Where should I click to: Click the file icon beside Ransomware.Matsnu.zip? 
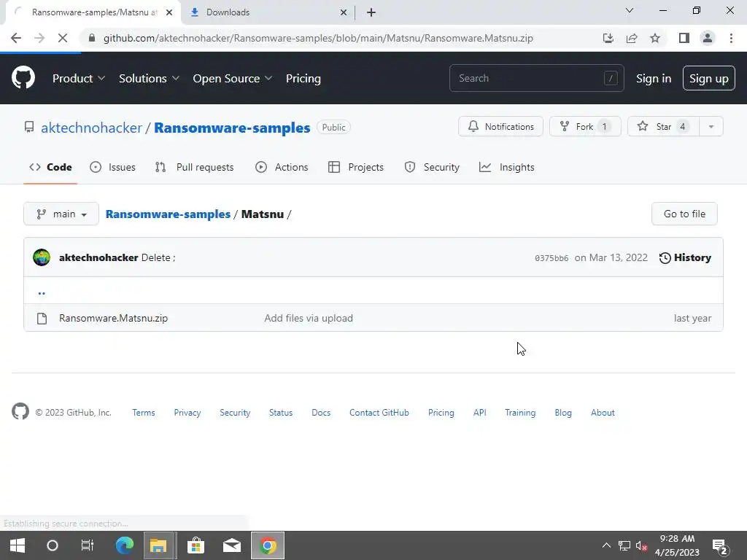pos(42,318)
